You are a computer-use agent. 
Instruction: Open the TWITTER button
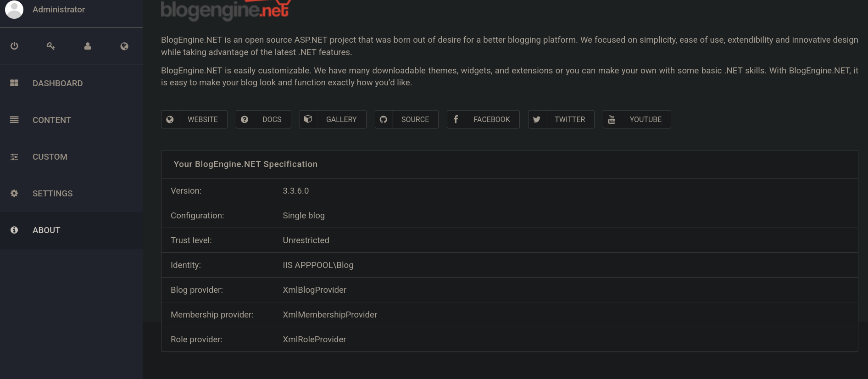[561, 119]
